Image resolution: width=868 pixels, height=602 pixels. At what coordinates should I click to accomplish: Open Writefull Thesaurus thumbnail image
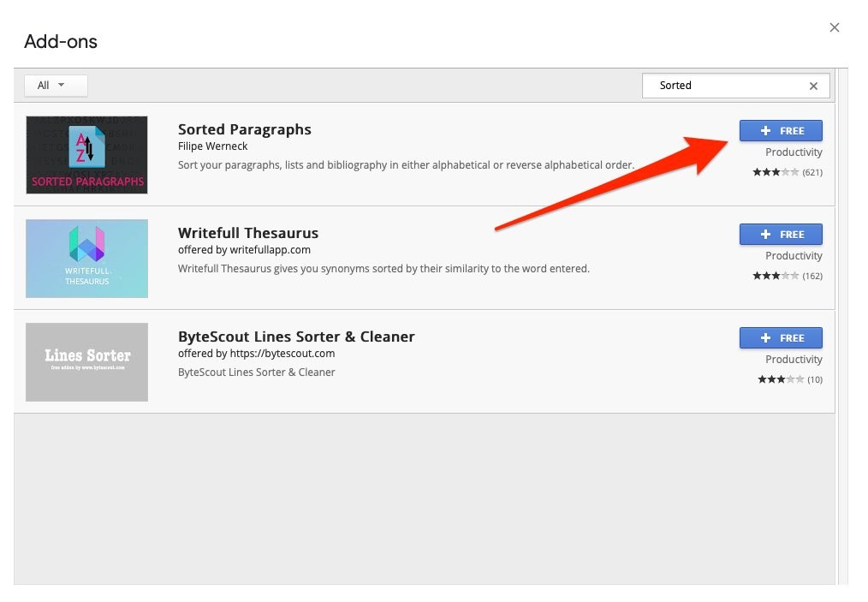point(87,259)
